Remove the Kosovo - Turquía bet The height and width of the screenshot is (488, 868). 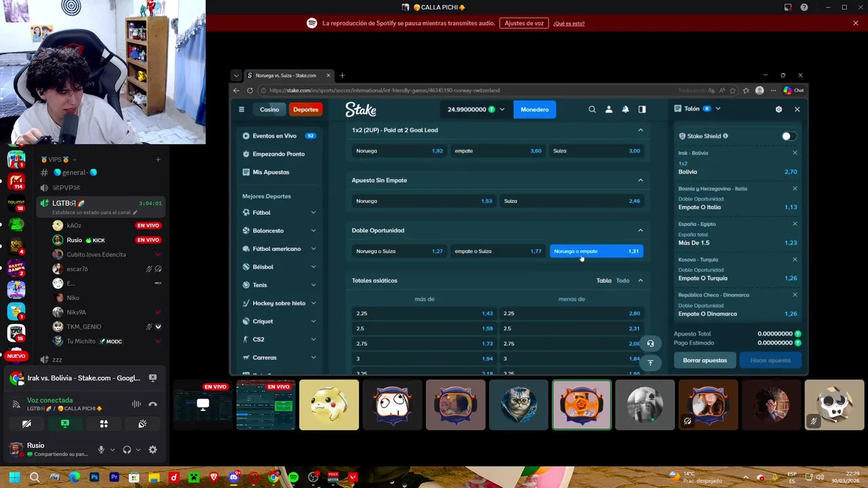(x=795, y=259)
